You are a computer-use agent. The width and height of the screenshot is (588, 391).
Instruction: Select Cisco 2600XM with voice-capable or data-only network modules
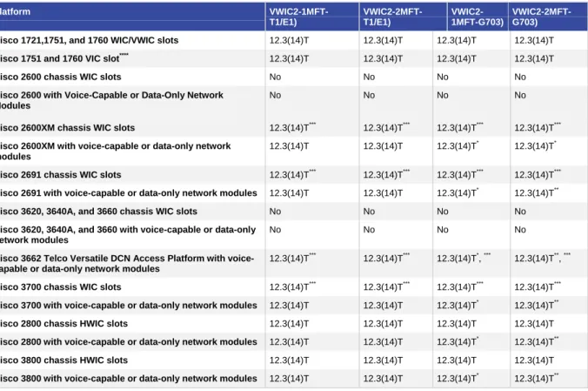click(115, 151)
